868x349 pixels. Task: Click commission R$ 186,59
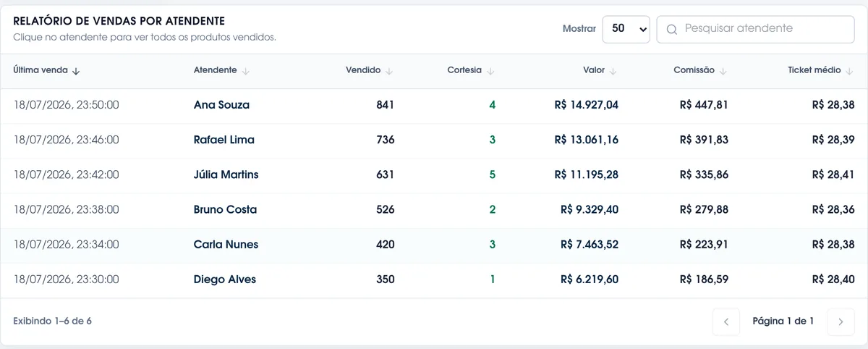(x=704, y=279)
